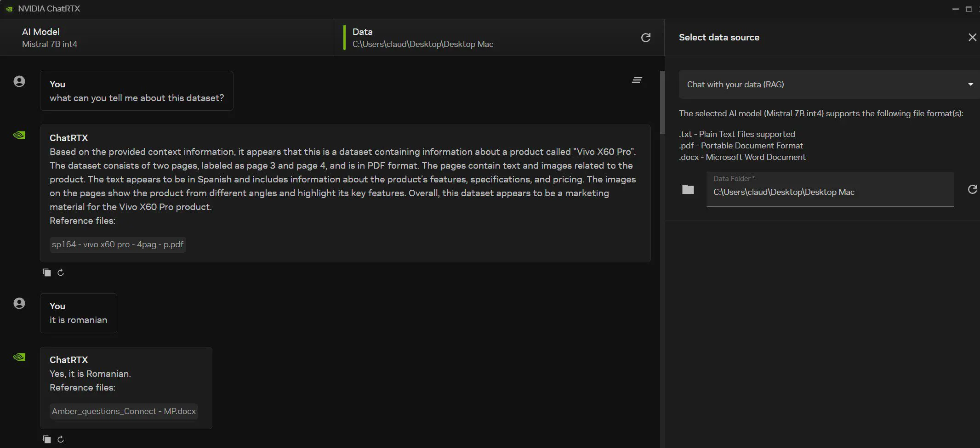
Task: Click the Data Folder path field
Action: [830, 189]
